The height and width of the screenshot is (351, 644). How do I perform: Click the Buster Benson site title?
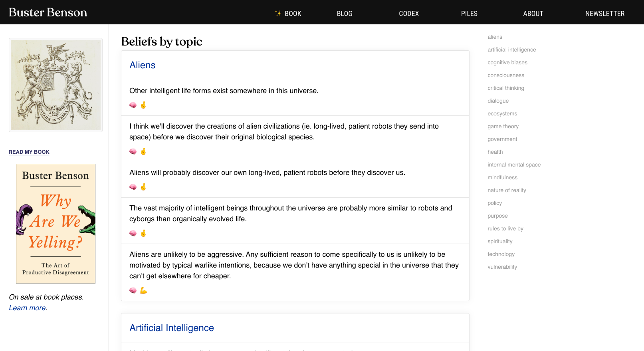(48, 12)
